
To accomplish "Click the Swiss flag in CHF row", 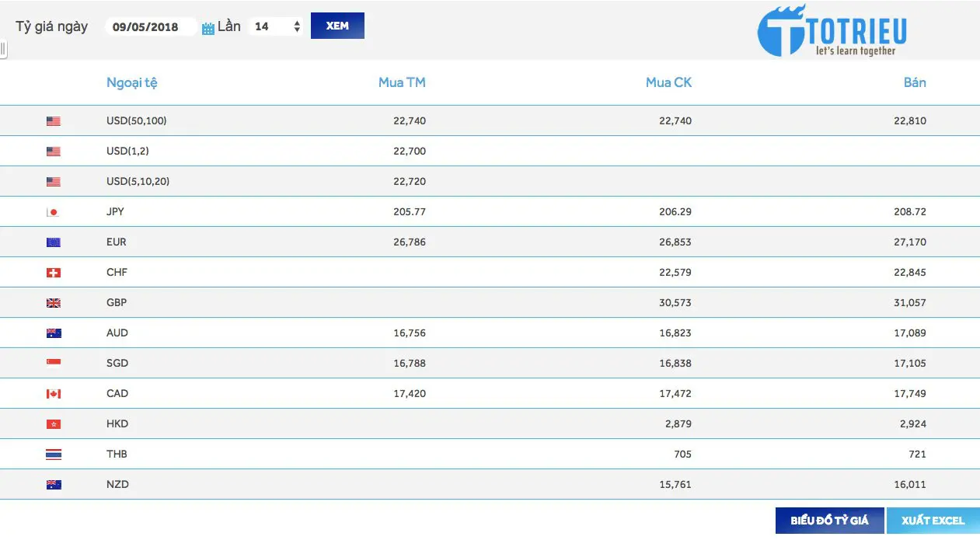I will 53,273.
